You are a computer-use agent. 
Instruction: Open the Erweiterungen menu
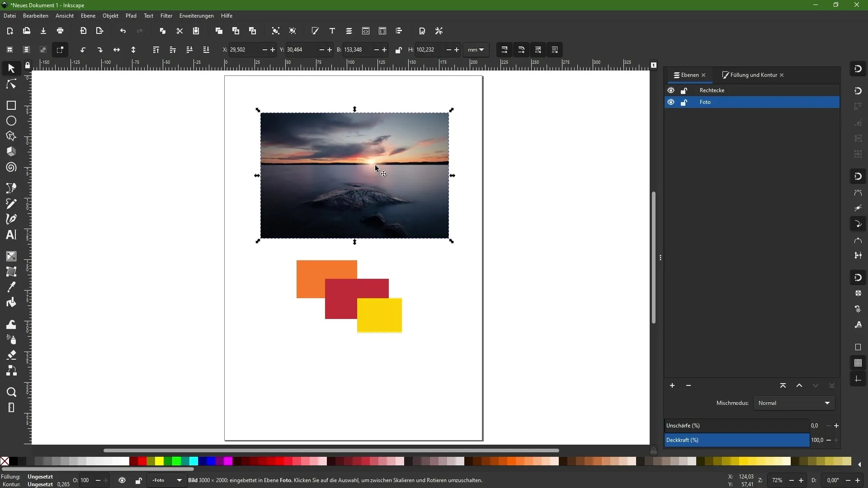coord(196,16)
